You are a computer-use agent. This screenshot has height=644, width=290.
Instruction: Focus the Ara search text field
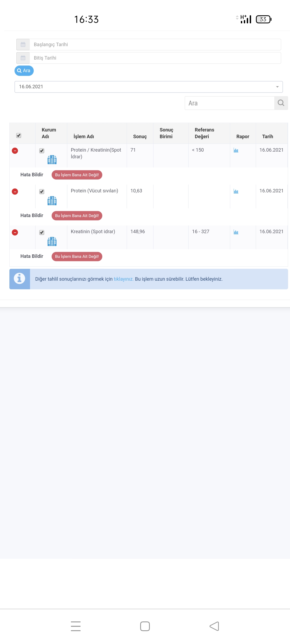click(230, 103)
